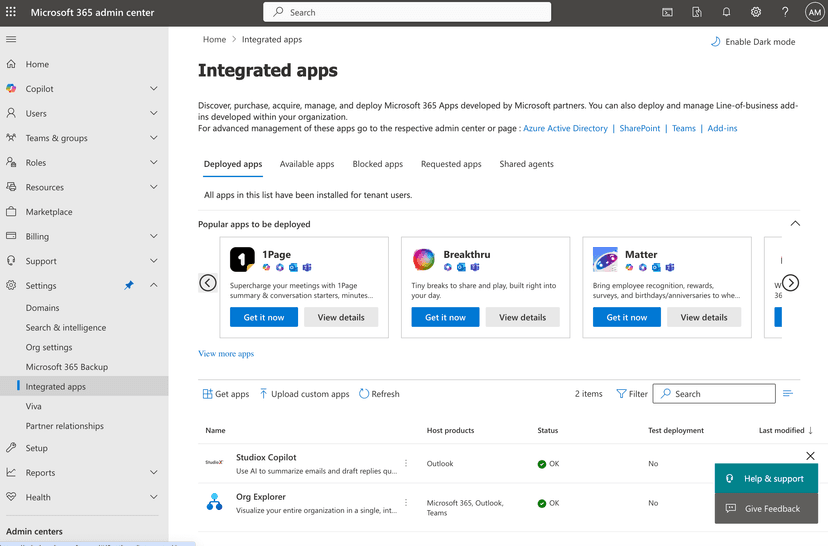
Task: Expand the Reports nav section
Action: [x=154, y=472]
